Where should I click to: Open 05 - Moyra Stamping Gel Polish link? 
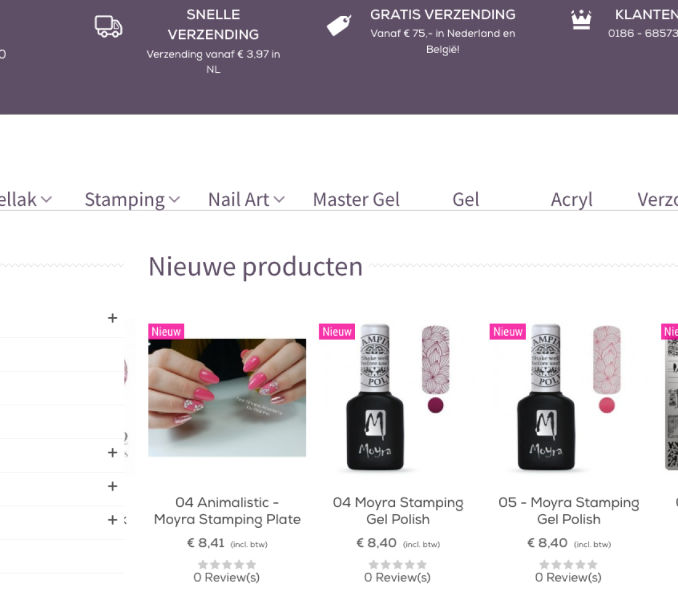[568, 511]
